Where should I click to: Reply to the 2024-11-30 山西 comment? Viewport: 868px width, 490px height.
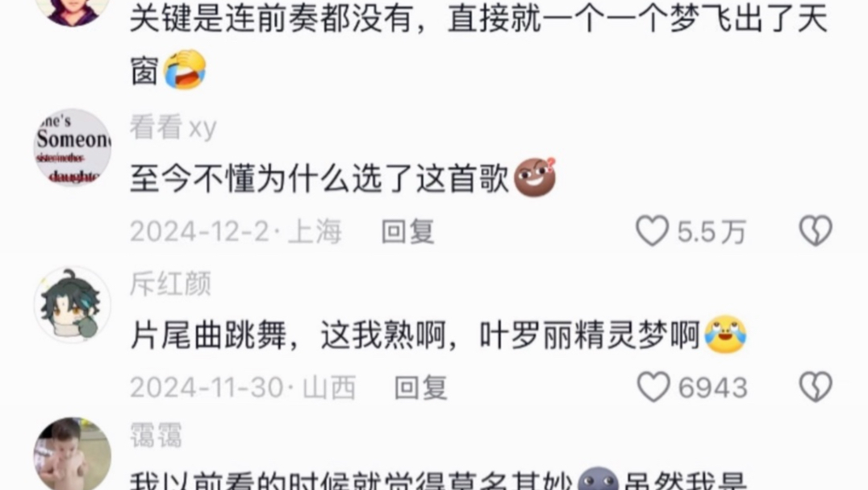pyautogui.click(x=421, y=387)
